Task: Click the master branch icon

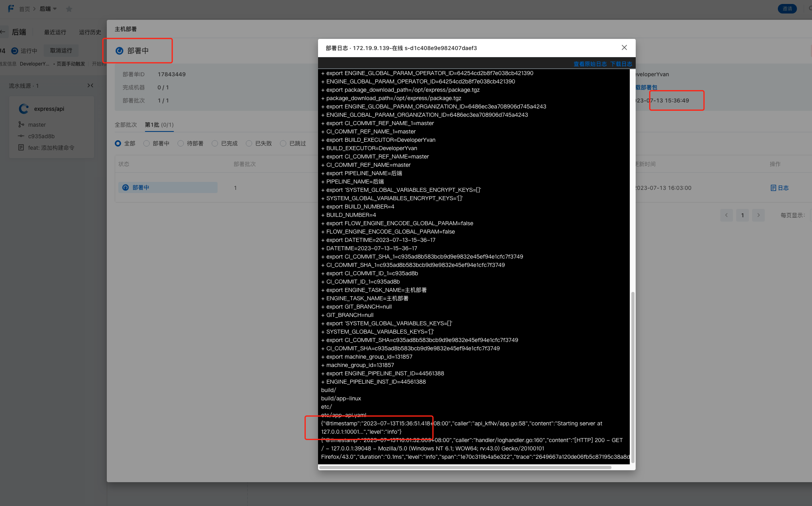Action: click(x=21, y=124)
